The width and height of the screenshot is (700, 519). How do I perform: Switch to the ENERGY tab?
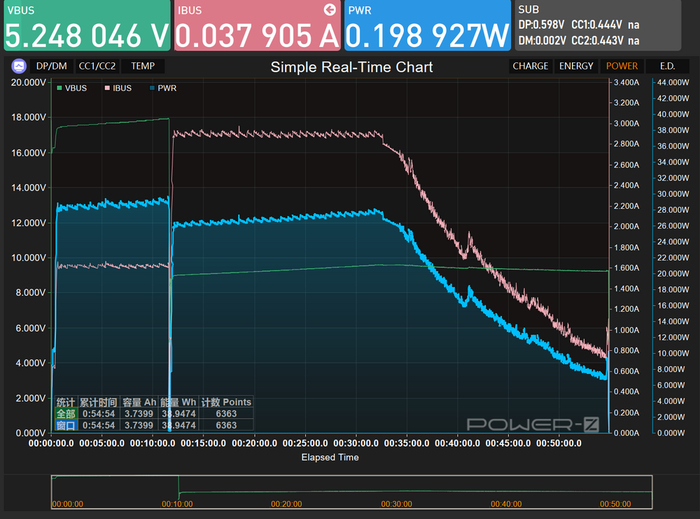pyautogui.click(x=576, y=66)
